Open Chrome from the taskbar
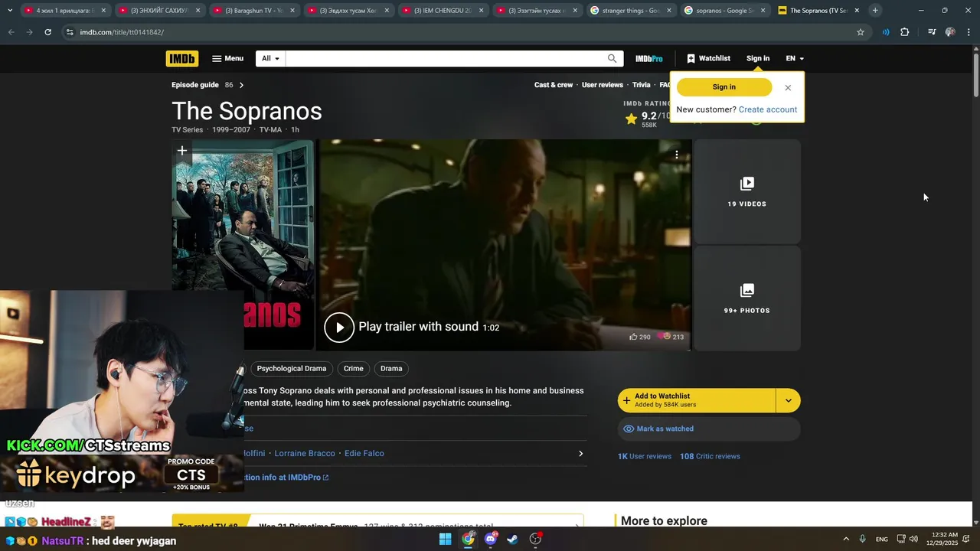 pyautogui.click(x=468, y=539)
